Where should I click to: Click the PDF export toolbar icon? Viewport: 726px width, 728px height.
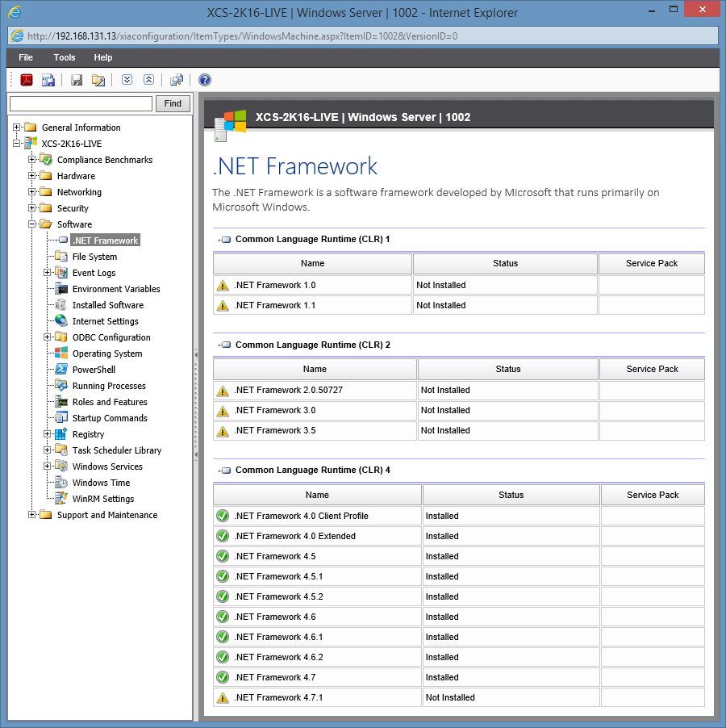(x=27, y=80)
